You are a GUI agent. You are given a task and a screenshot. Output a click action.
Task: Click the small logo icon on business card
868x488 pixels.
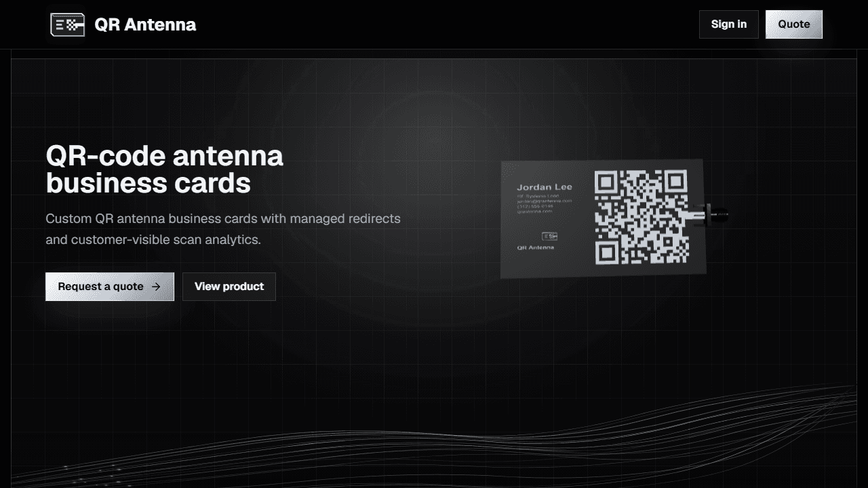click(550, 236)
